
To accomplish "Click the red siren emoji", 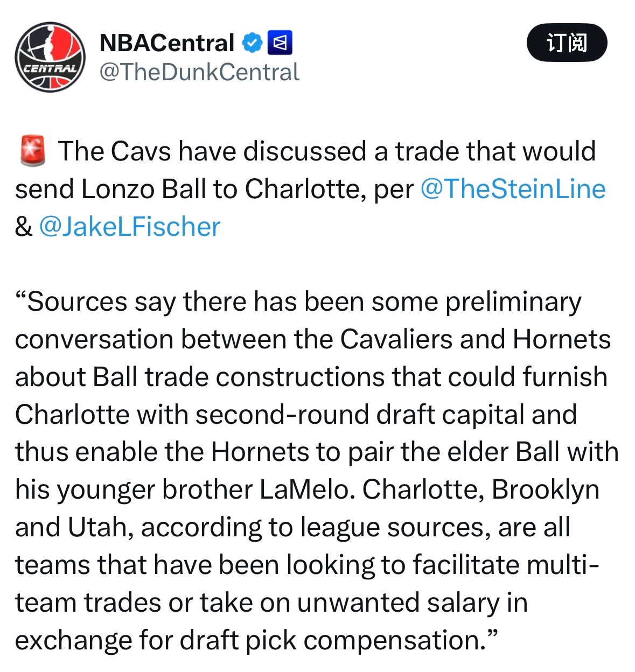I will click(x=33, y=151).
